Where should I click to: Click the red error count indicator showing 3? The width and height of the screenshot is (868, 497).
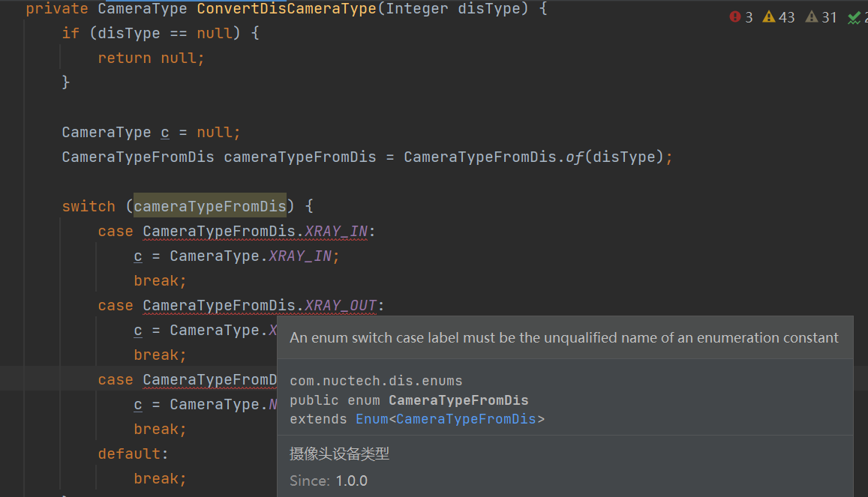coord(741,16)
